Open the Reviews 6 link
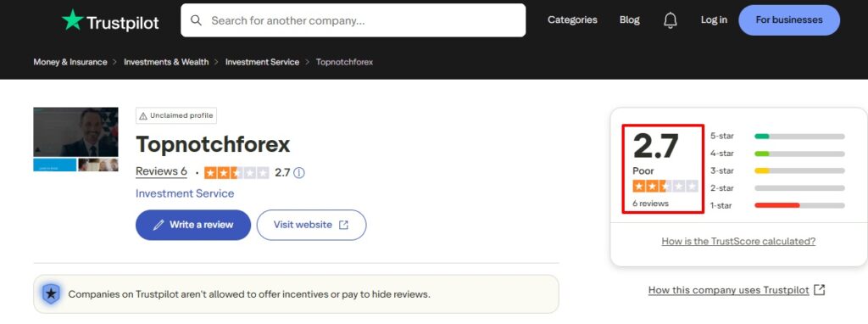 pos(161,171)
